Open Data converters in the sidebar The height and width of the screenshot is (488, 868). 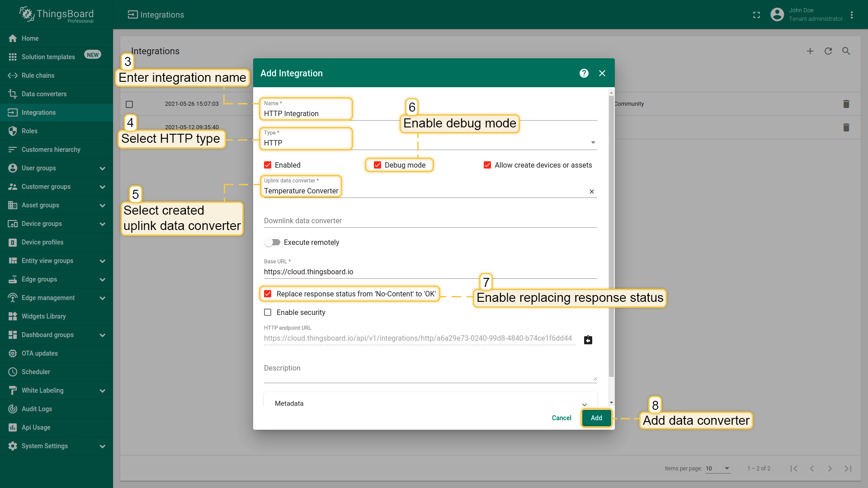pos(44,94)
